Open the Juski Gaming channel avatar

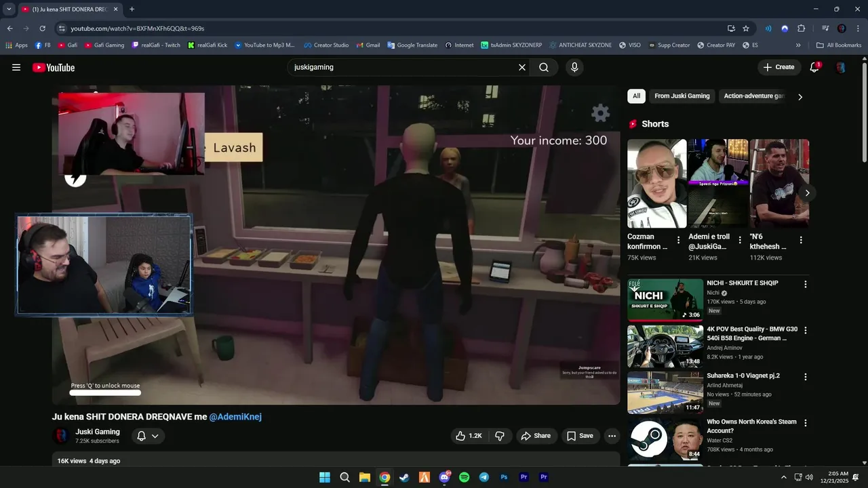coord(61,436)
